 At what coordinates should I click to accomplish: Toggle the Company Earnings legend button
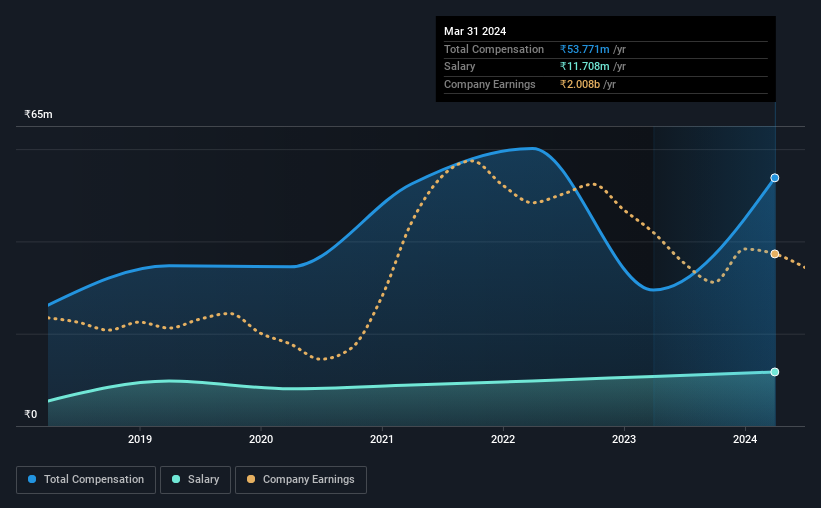(301, 480)
